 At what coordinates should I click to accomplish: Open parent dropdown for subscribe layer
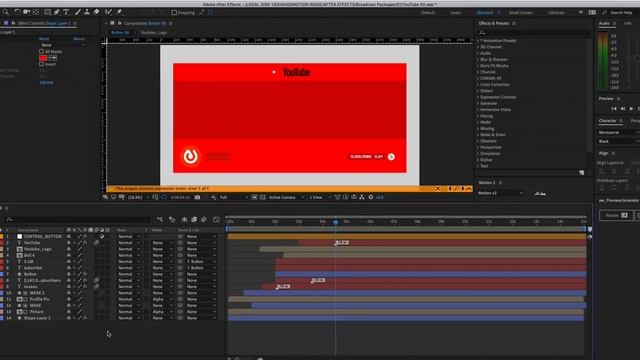[201, 268]
